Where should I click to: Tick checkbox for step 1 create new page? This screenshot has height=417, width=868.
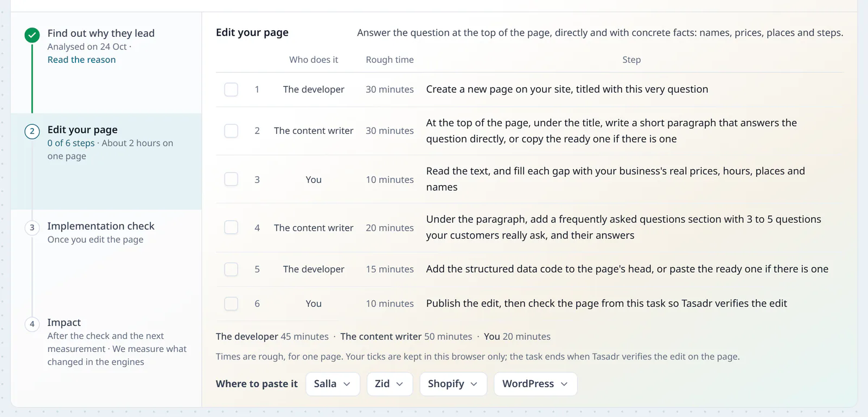231,89
